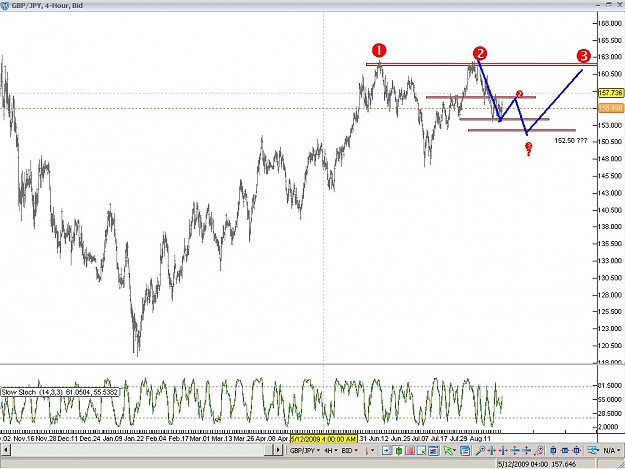Viewport: 625px width, 469px height.
Task: Click the chart window title bar icon
Action: click(5, 6)
